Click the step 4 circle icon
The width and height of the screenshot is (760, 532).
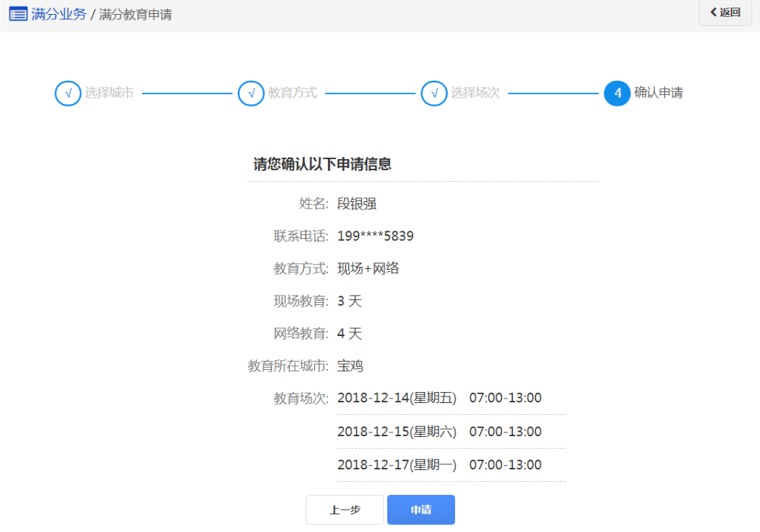[x=617, y=94]
